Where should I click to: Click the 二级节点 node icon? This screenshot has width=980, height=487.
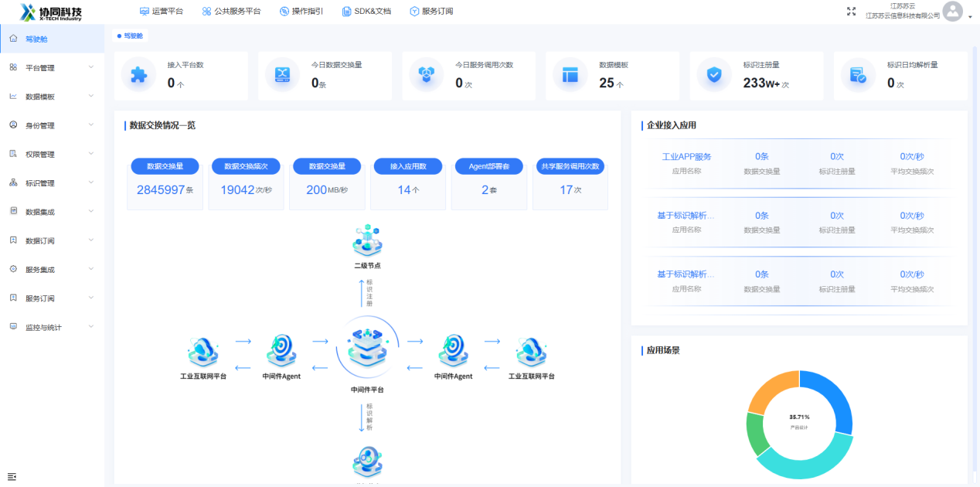click(x=367, y=240)
